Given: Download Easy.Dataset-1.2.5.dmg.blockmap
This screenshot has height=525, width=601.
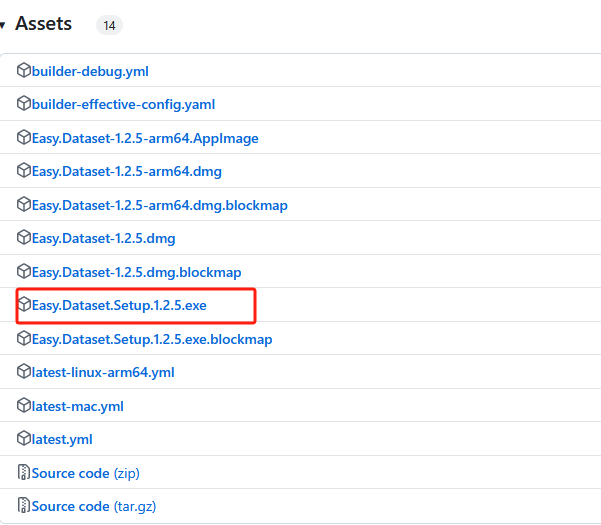Looking at the screenshot, I should pos(136,272).
